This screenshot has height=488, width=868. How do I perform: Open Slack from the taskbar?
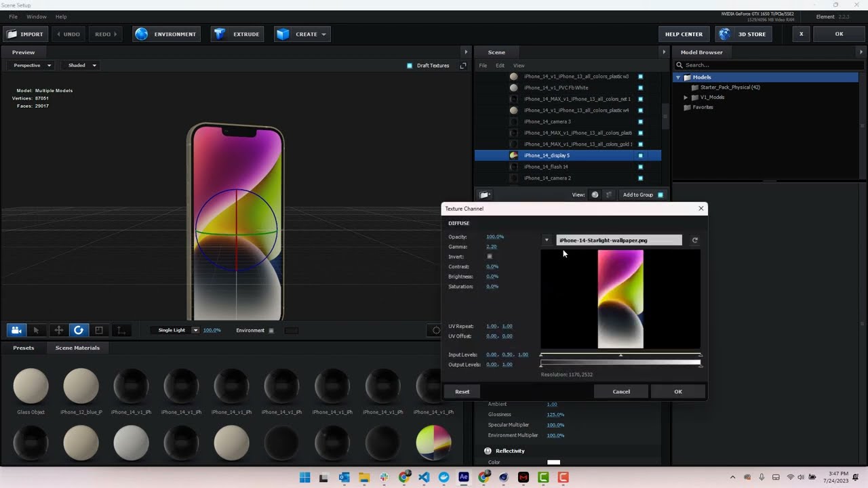(x=384, y=477)
